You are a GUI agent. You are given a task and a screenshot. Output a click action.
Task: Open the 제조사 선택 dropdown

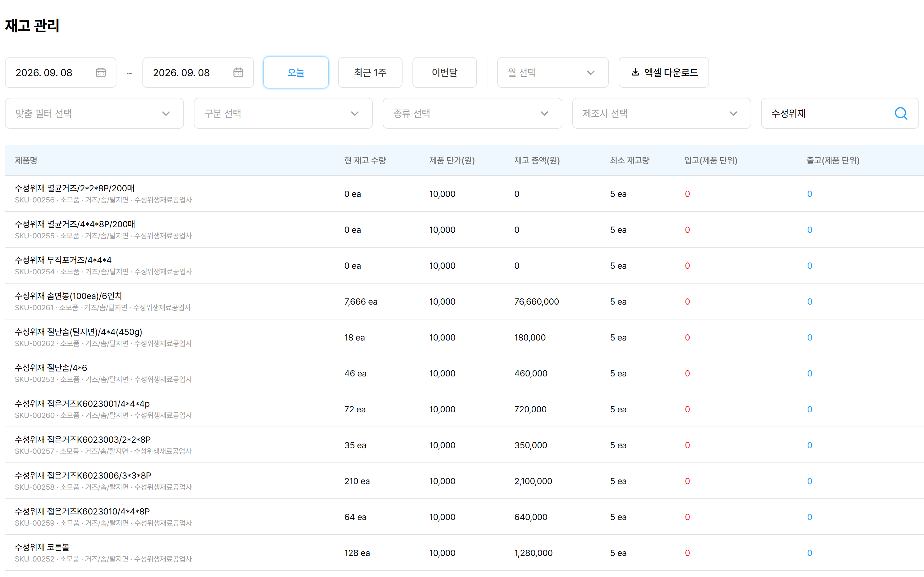(661, 113)
